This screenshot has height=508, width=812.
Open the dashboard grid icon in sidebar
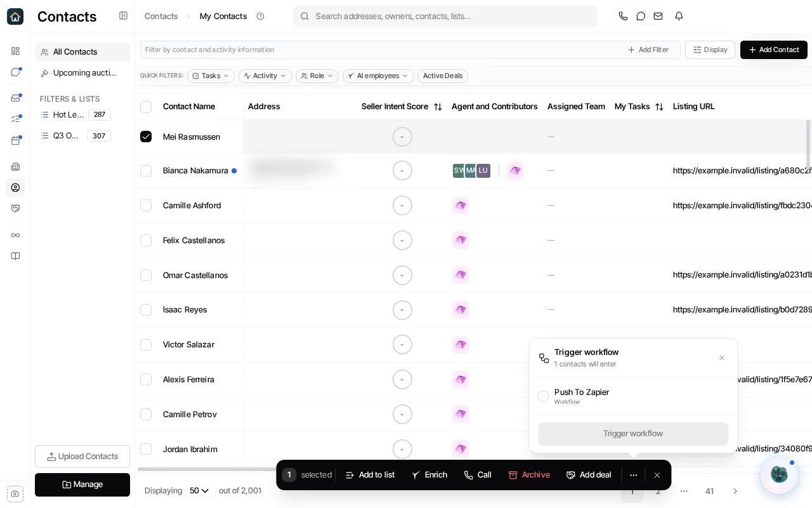coord(15,51)
